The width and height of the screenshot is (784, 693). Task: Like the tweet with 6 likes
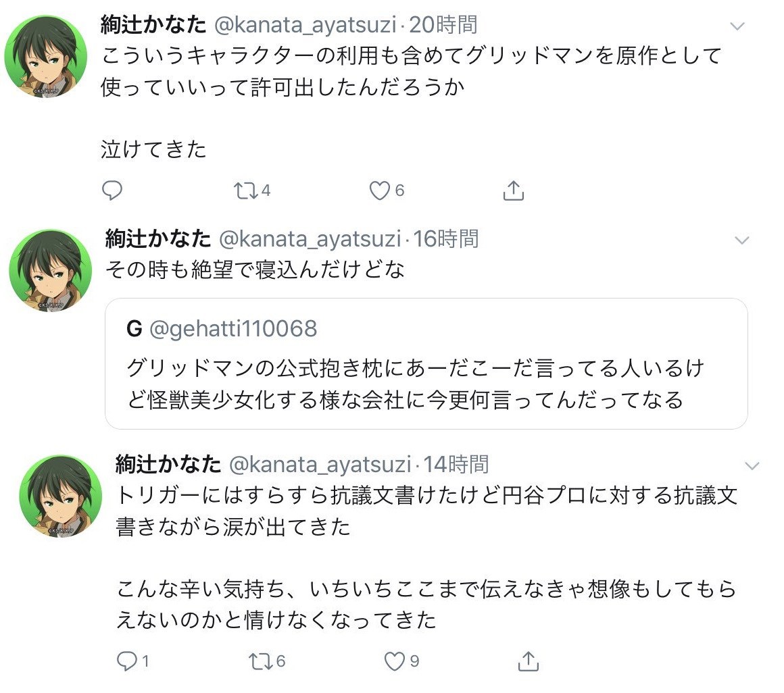[379, 191]
